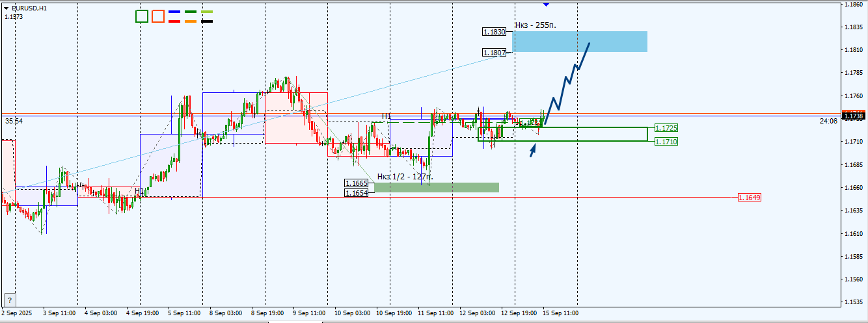The image size is (868, 323).
Task: Click the green 1.1710 level label
Action: click(x=666, y=141)
